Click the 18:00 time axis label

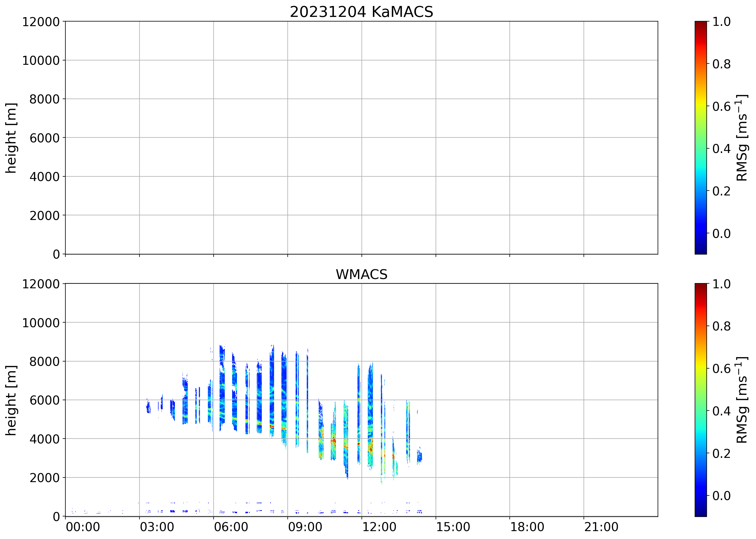[x=527, y=527]
